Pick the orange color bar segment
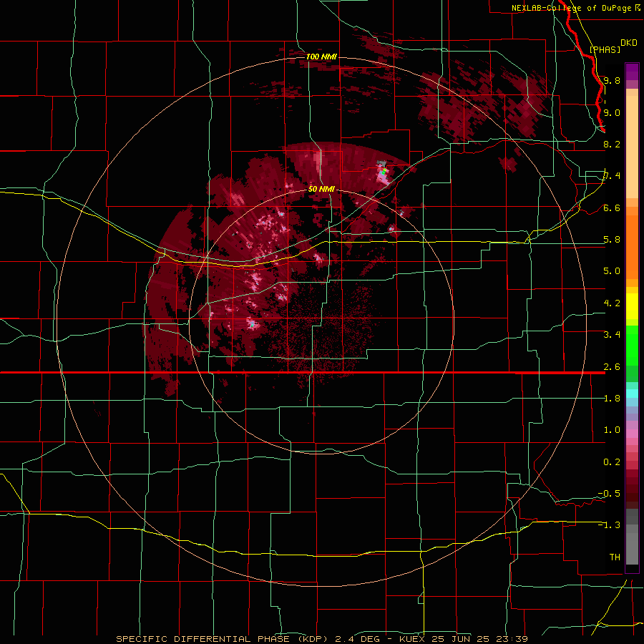 tap(632, 246)
